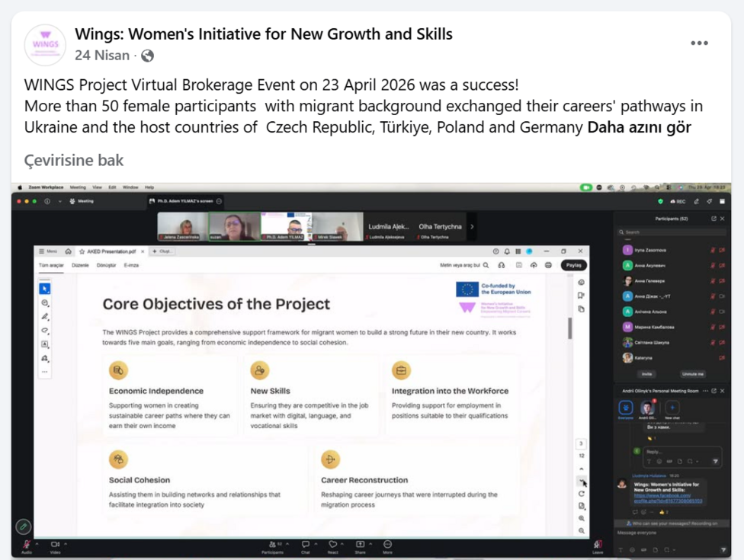Select Mirek Slawek's video thumbnail
744x560 pixels.
click(338, 226)
